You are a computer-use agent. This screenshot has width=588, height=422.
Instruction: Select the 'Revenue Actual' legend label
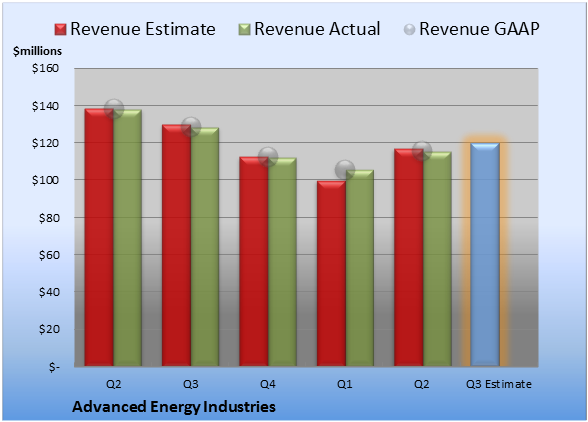point(317,29)
